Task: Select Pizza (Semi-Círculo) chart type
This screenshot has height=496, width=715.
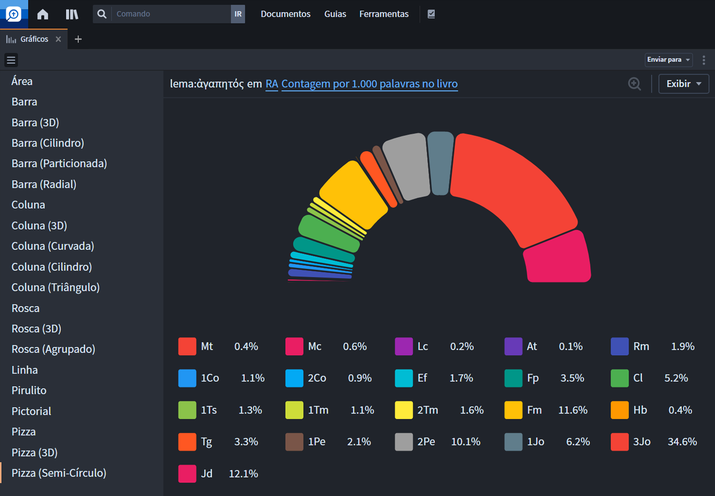Action: pyautogui.click(x=59, y=473)
